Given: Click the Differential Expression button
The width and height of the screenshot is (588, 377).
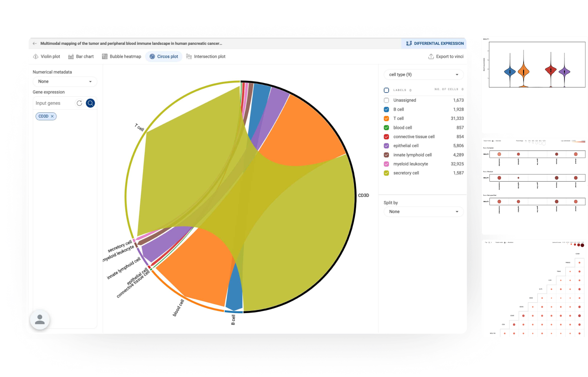Looking at the screenshot, I should (x=435, y=44).
